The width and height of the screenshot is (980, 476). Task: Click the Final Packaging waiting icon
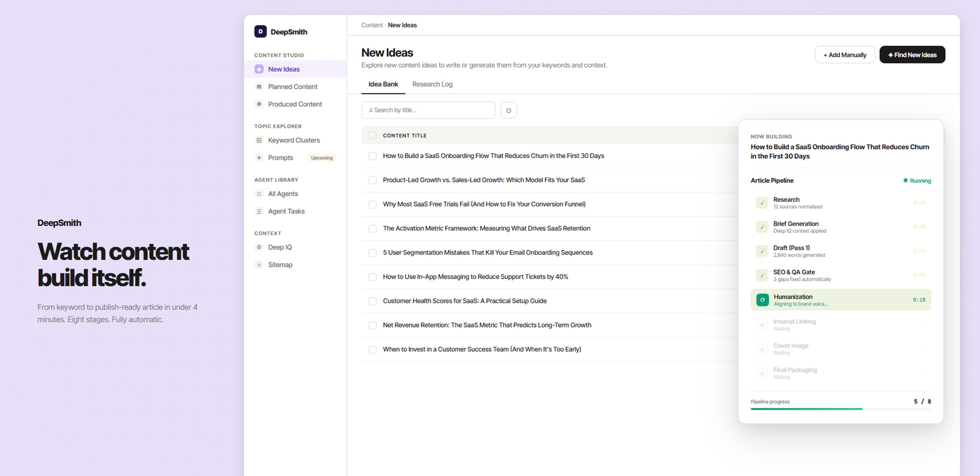click(762, 373)
